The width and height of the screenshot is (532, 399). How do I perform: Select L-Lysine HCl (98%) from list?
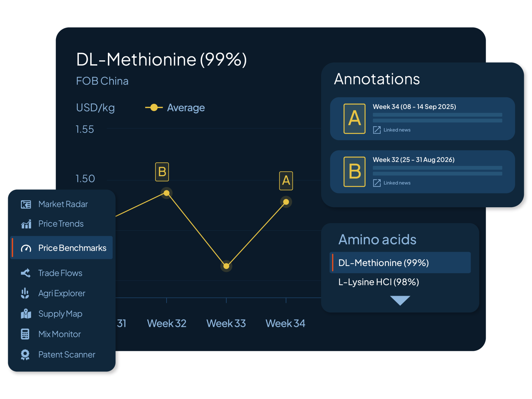pos(378,282)
